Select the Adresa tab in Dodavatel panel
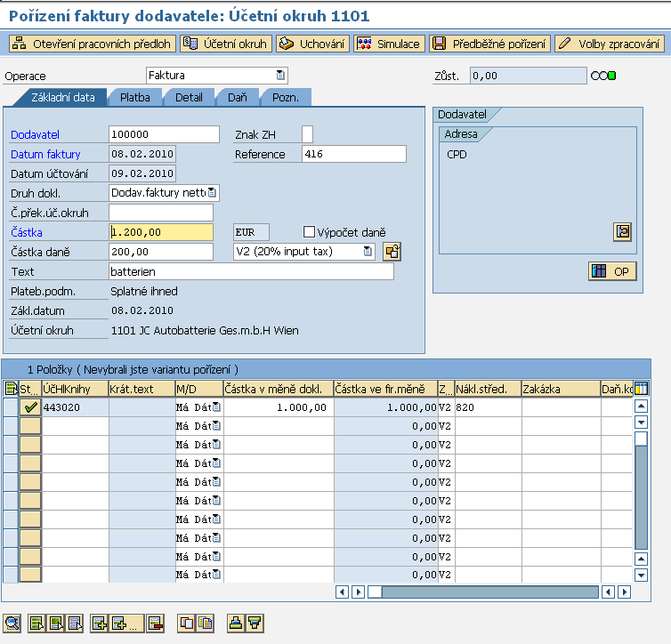The width and height of the screenshot is (671, 644). point(461,134)
